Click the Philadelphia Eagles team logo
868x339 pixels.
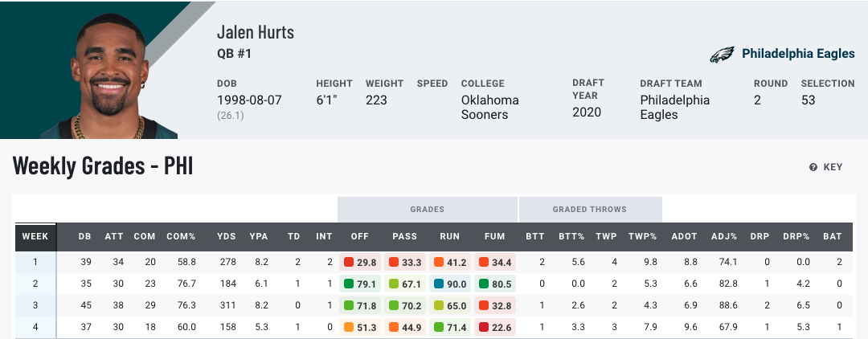click(722, 54)
